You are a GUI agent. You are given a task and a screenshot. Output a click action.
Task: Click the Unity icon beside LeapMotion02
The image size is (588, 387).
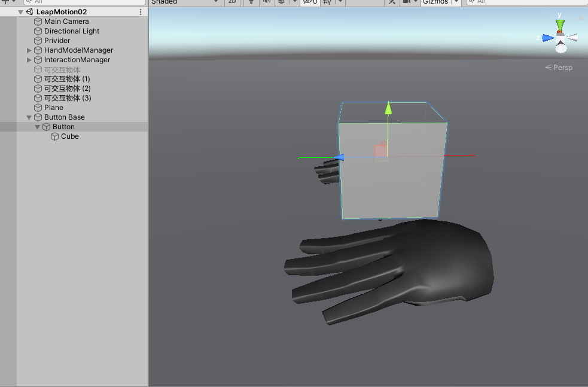(29, 11)
